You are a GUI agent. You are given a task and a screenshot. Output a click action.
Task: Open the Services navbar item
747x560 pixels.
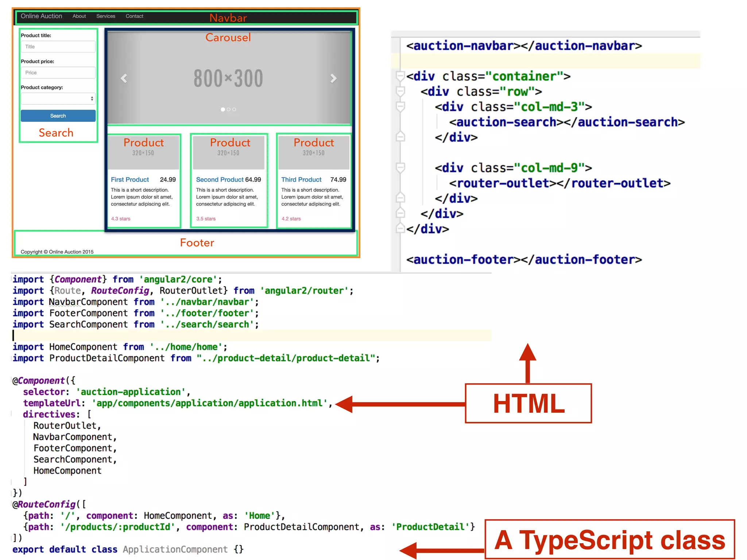[x=106, y=16]
